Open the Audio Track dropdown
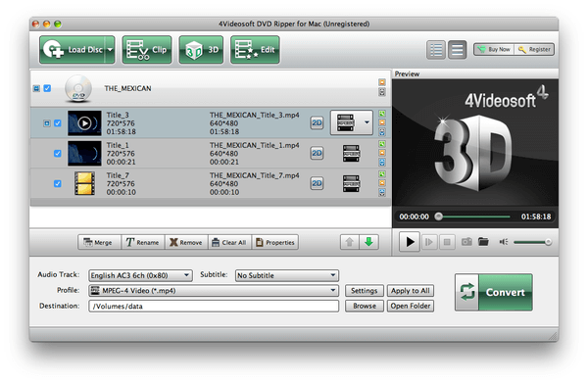Viewport: 588px width, 384px height. pyautogui.click(x=140, y=275)
